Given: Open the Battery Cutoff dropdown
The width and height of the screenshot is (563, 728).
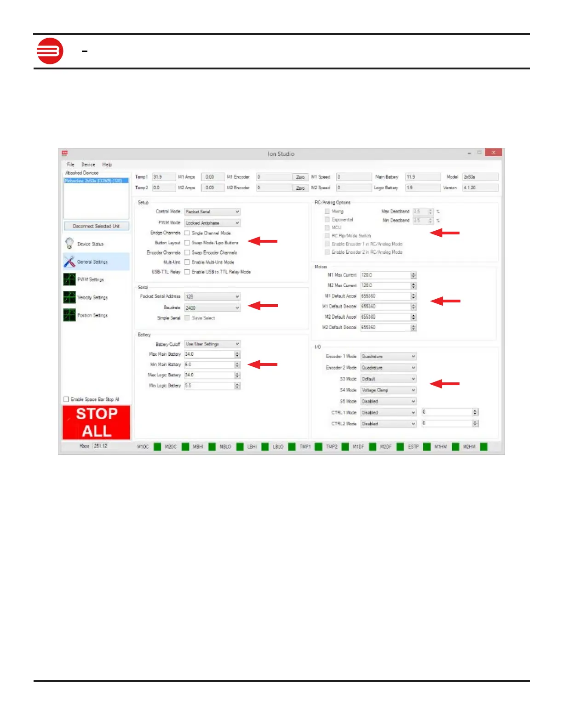Looking at the screenshot, I should pyautogui.click(x=213, y=344).
